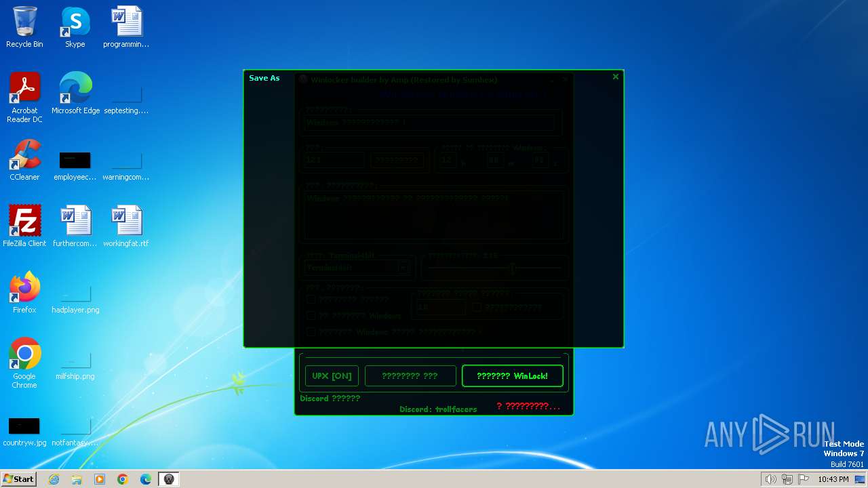Select the workingfat.rtf document icon
Image resolution: width=868 pixels, height=488 pixels.
pyautogui.click(x=126, y=227)
